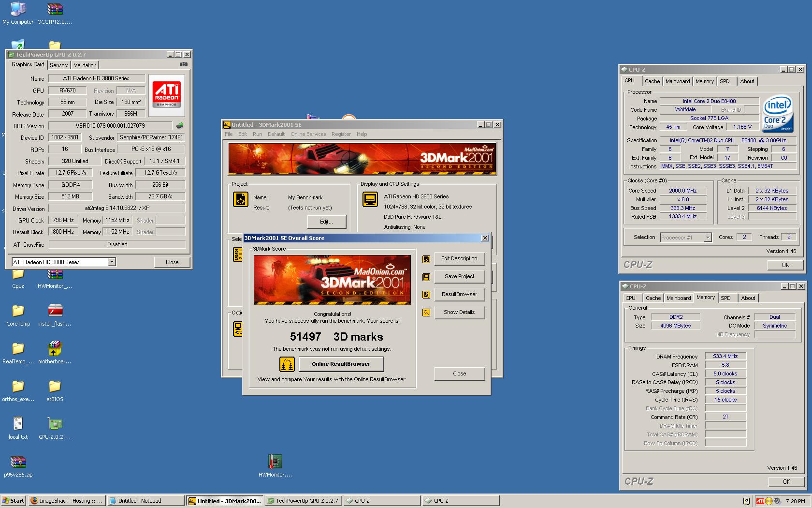This screenshot has height=508, width=812.
Task: Click the Driver Version field in GPU-Z
Action: [116, 209]
